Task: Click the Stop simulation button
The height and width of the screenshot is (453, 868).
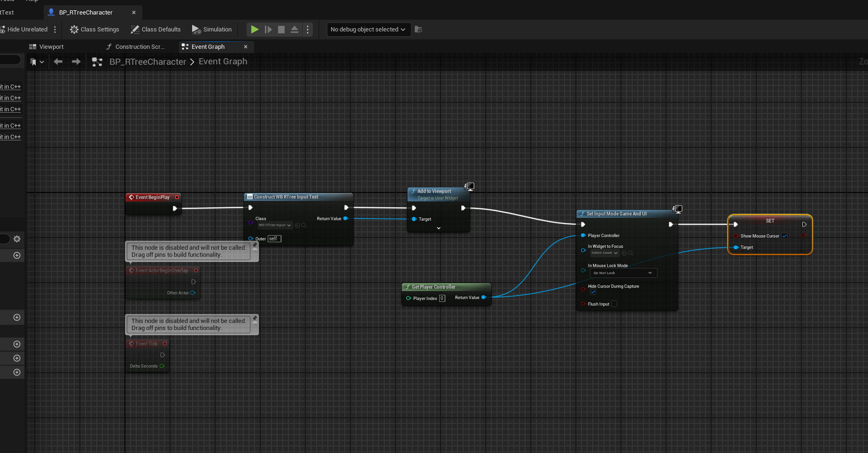Action: (281, 30)
